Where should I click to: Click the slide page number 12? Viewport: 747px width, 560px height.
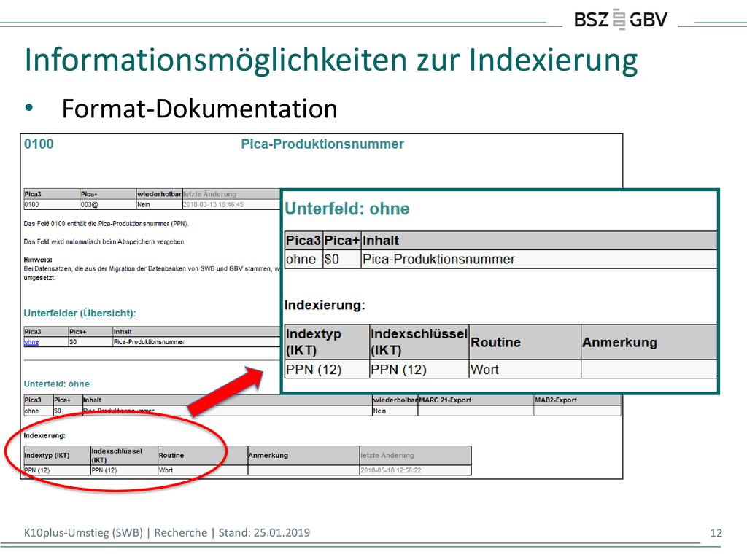716,533
